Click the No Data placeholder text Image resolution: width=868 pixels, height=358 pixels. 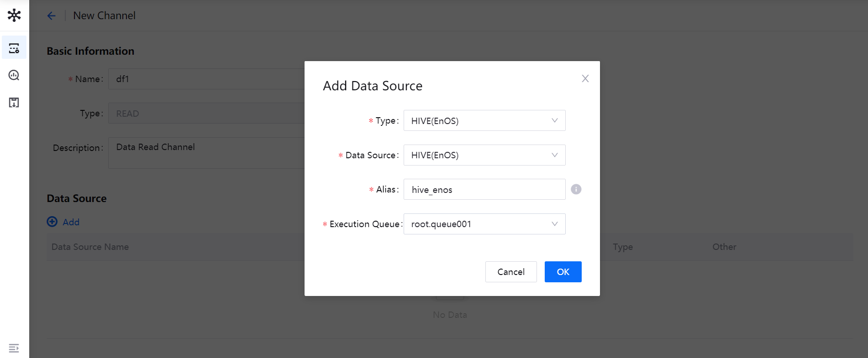pos(450,315)
